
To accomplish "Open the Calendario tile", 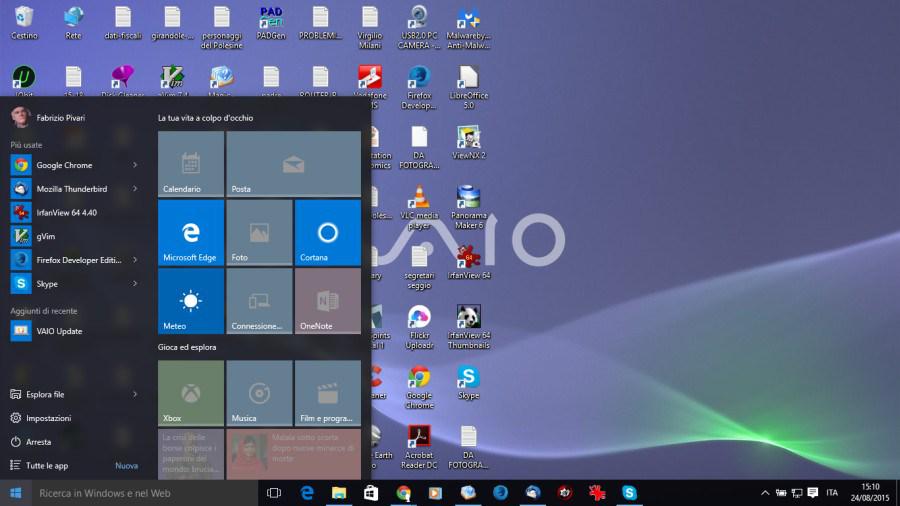I will pos(191,164).
